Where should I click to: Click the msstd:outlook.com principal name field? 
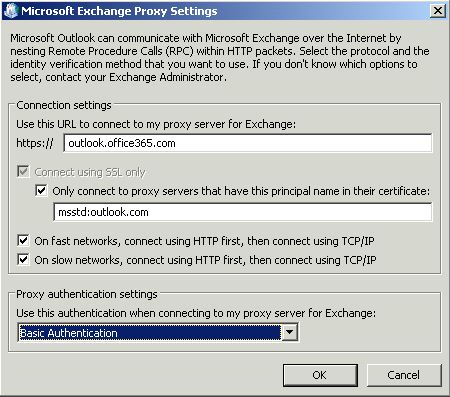(243, 212)
